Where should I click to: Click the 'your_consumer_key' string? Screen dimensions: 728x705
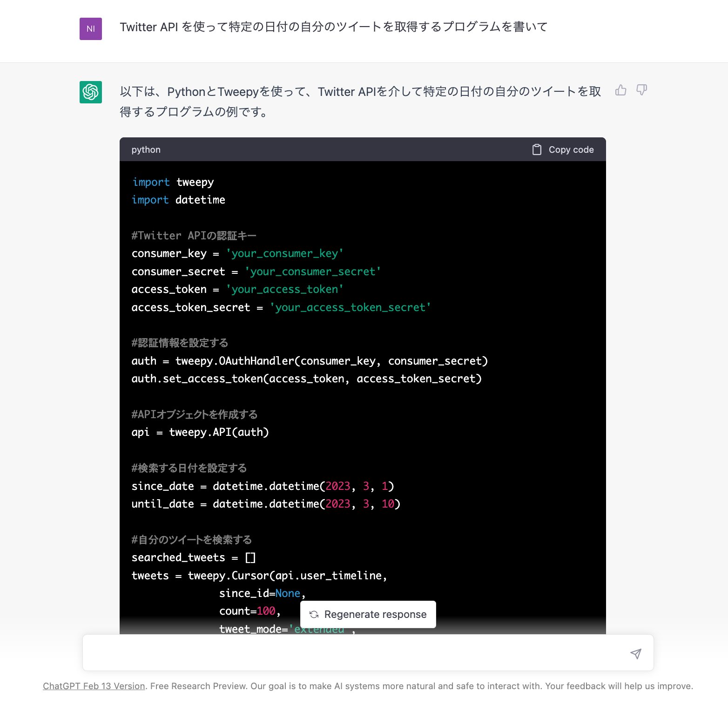tap(284, 253)
